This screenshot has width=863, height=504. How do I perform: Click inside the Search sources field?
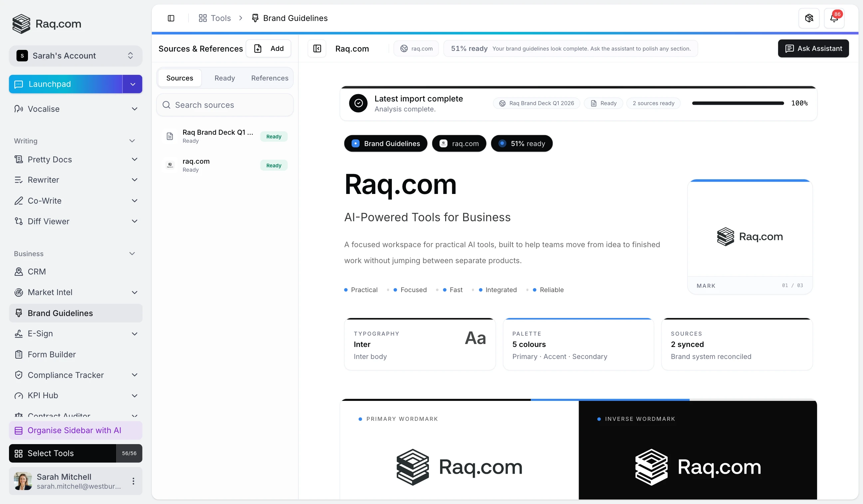coord(225,105)
